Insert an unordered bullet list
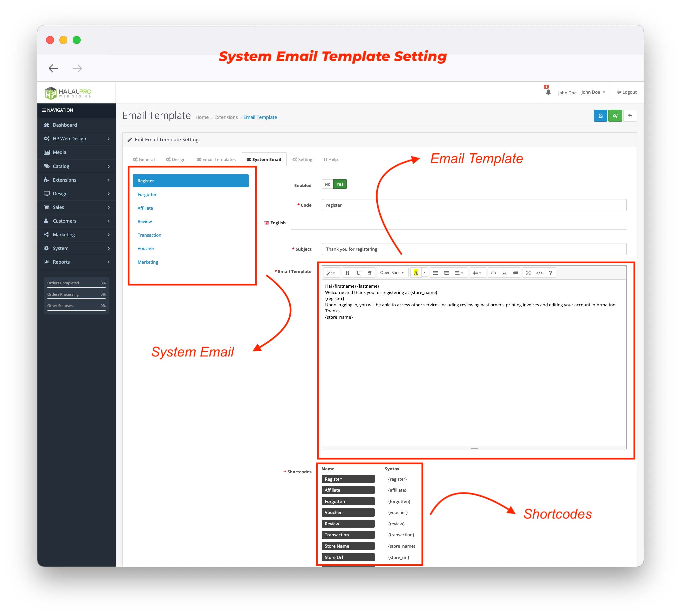 435,273
